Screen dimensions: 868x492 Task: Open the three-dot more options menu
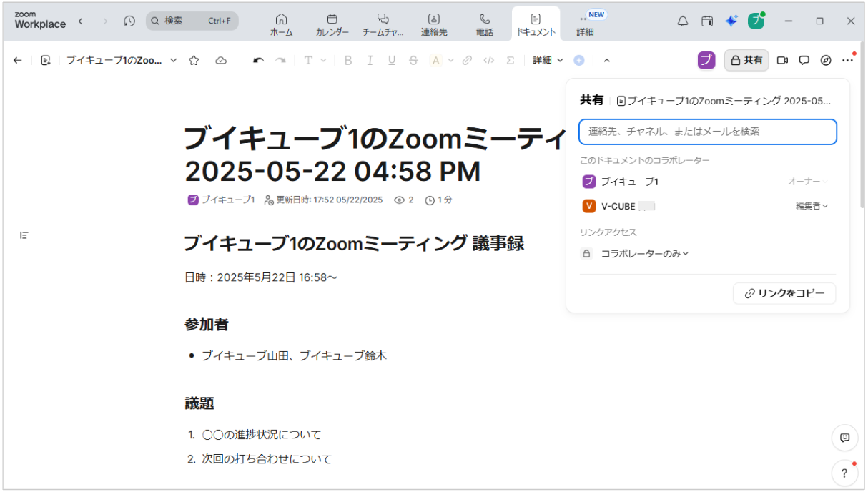tap(848, 61)
